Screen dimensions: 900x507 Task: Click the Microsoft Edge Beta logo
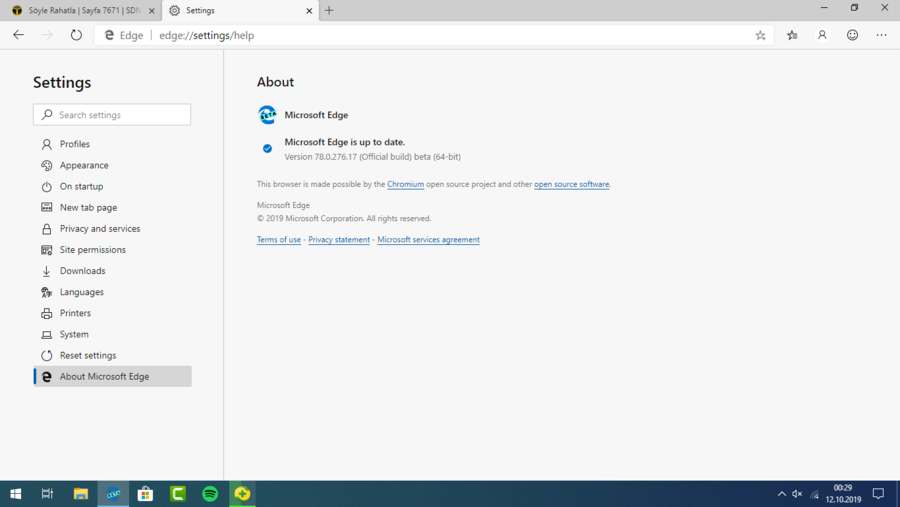[x=267, y=115]
